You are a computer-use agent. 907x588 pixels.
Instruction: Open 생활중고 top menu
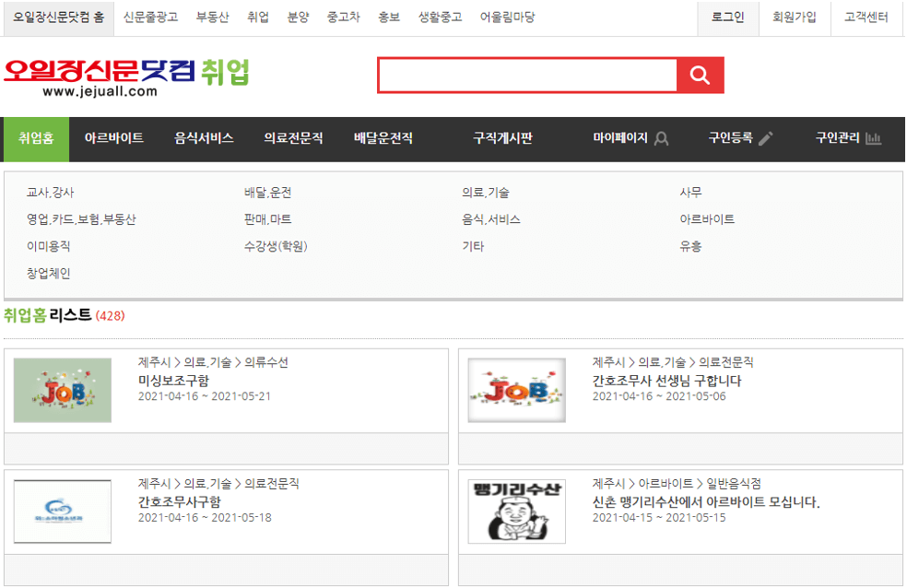[441, 18]
